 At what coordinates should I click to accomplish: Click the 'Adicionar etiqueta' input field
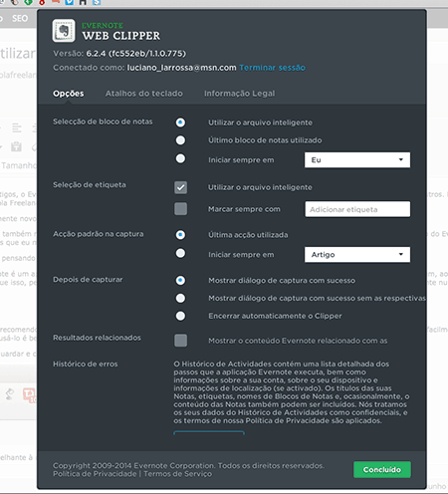[357, 209]
